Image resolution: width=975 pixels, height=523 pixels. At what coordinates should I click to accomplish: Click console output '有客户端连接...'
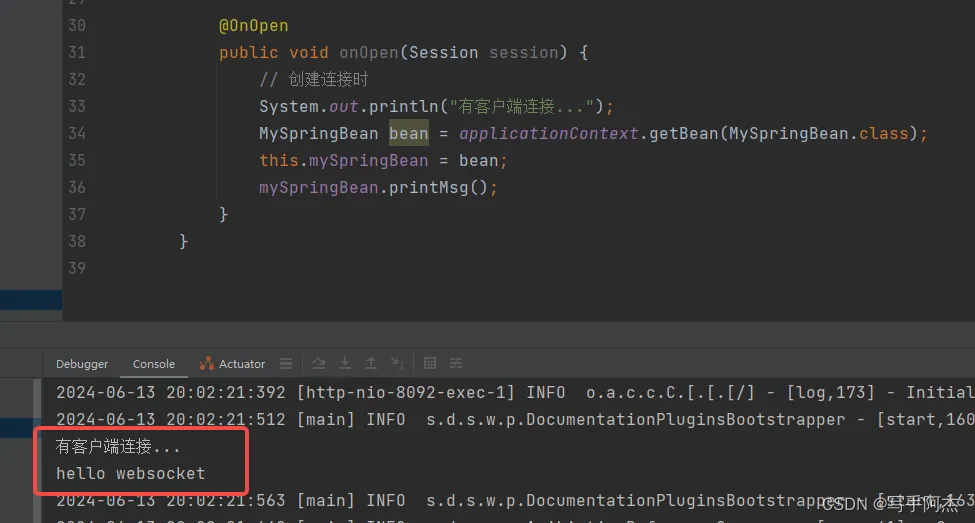click(118, 447)
